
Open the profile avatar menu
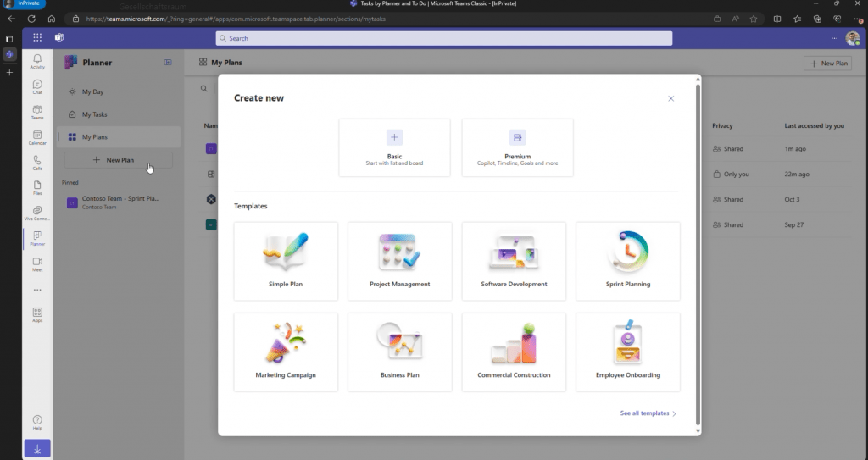pos(853,38)
